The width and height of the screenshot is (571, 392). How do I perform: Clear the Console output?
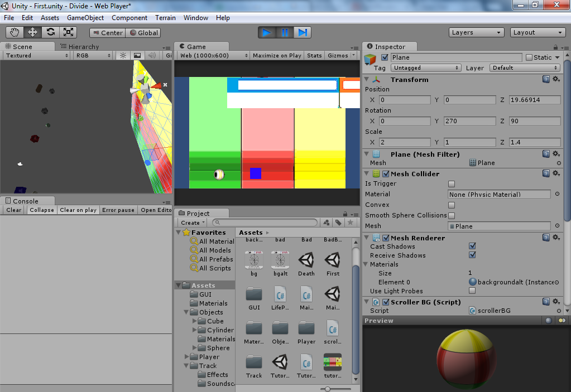pos(14,210)
